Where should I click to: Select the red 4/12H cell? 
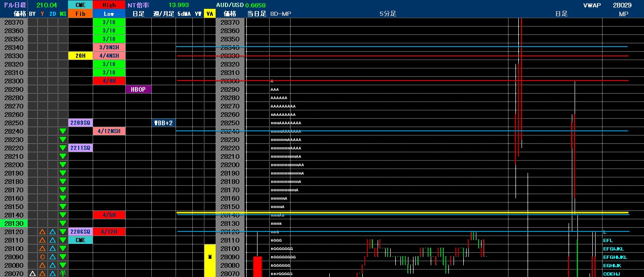click(x=109, y=232)
